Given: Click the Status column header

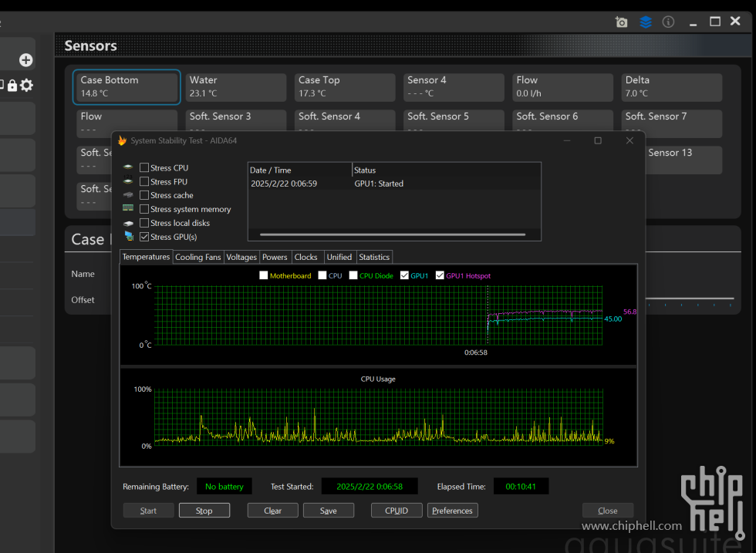Looking at the screenshot, I should pyautogui.click(x=447, y=170).
